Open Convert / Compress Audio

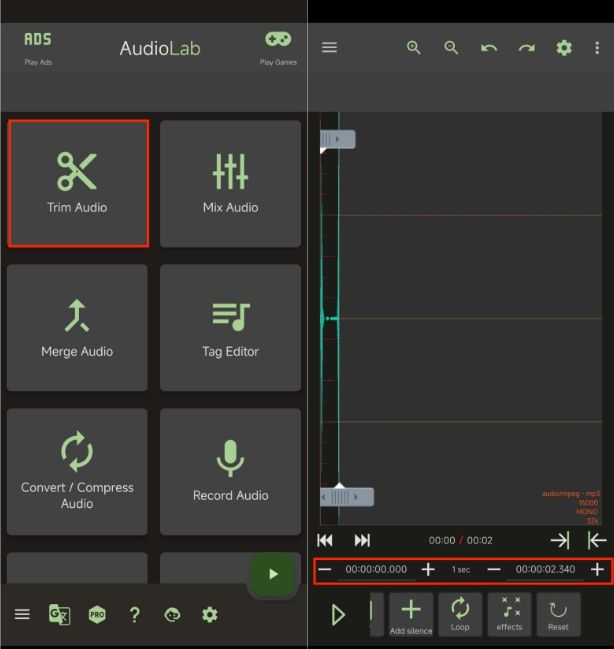point(77,471)
